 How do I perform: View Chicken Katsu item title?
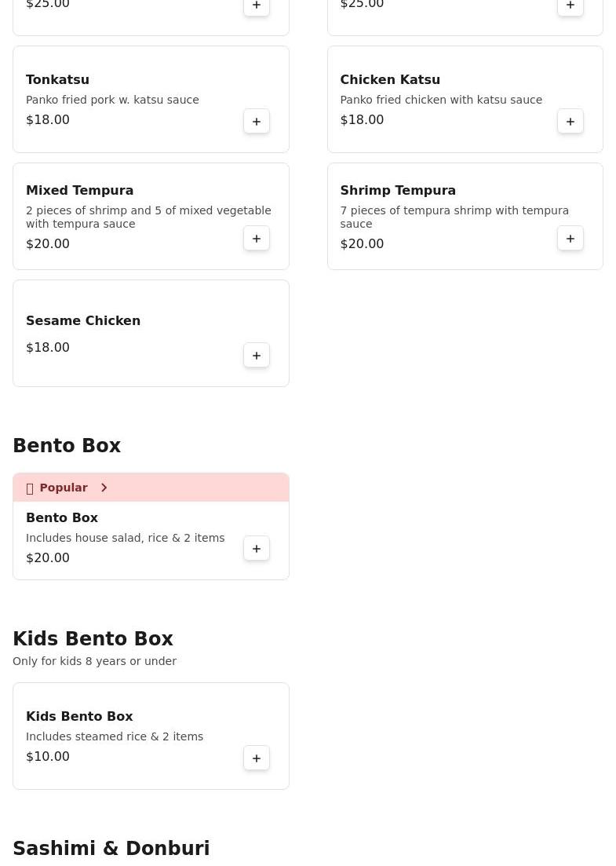pos(390,80)
